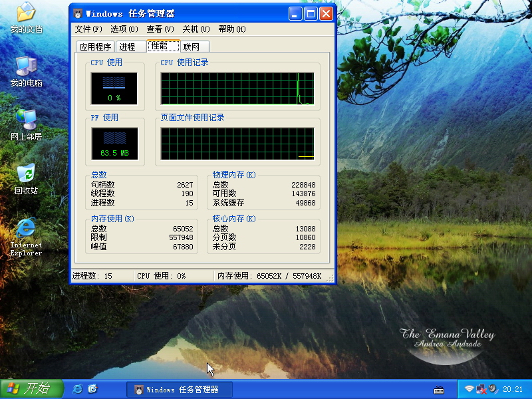Click status bar 内存使用 65052K / 557948K
532x399 pixels.
[270, 276]
